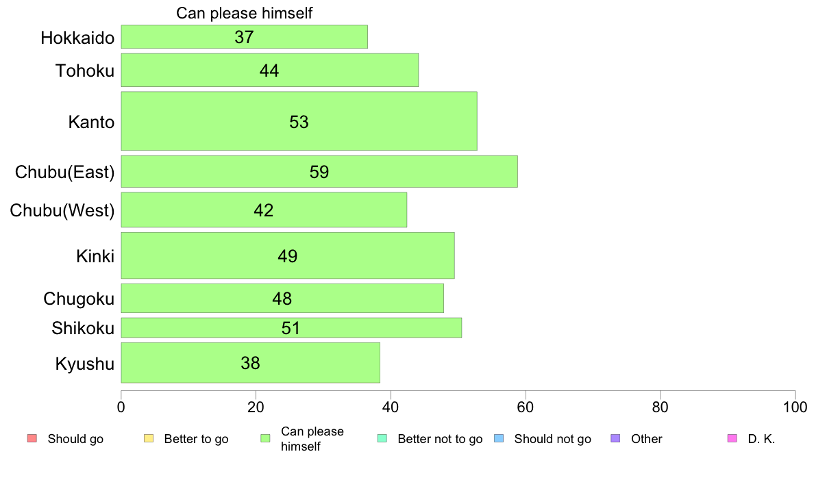Click the teal Better not to go swatch

(382, 438)
